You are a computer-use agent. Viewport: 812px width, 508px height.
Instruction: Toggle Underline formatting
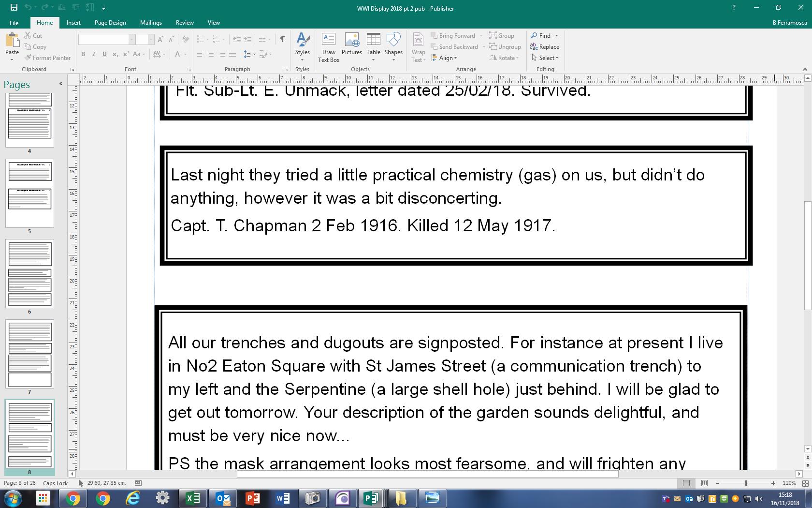click(x=104, y=54)
